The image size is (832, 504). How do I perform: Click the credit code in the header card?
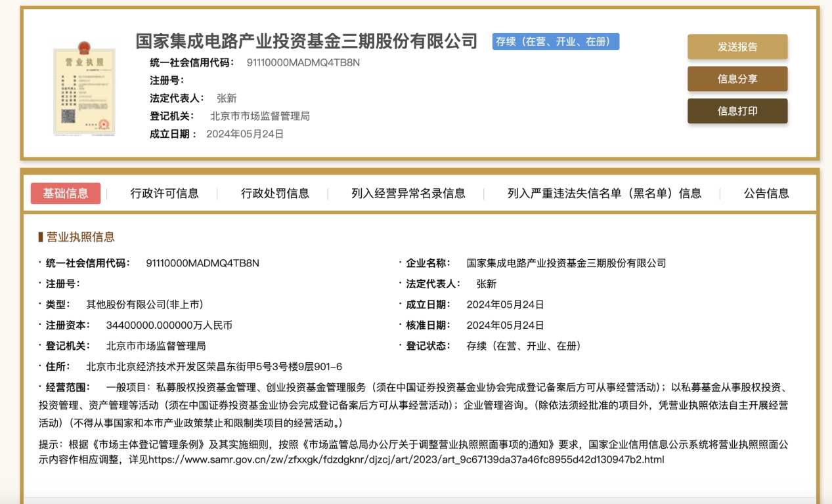(303, 62)
